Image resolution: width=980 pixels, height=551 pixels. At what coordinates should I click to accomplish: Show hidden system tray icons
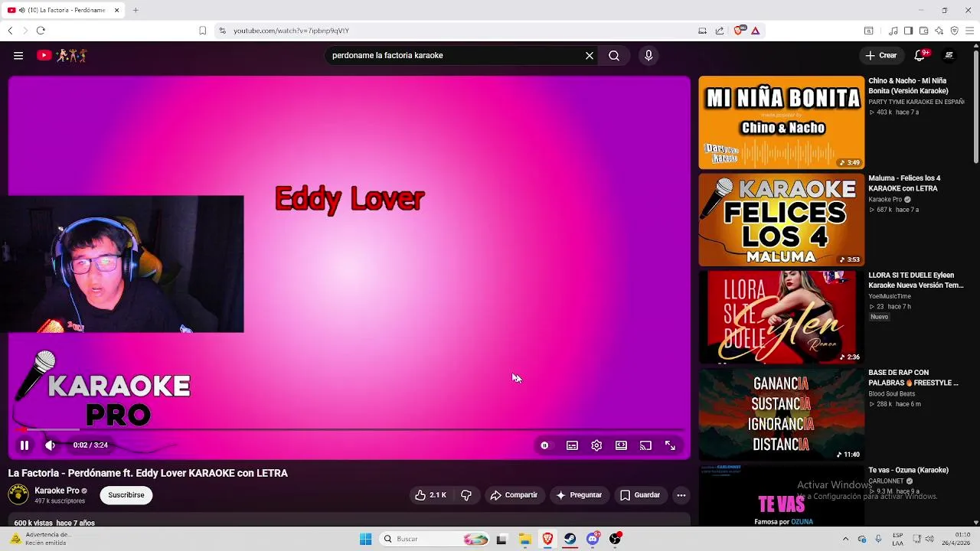coord(845,539)
